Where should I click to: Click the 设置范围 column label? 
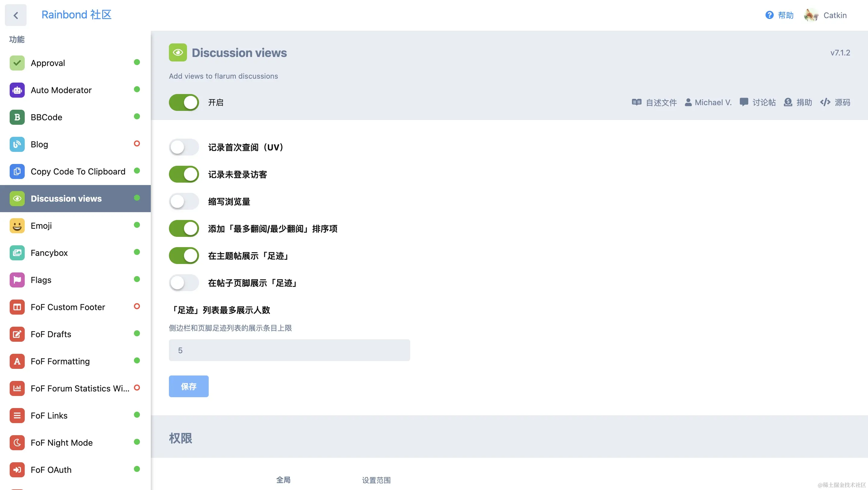pyautogui.click(x=376, y=480)
